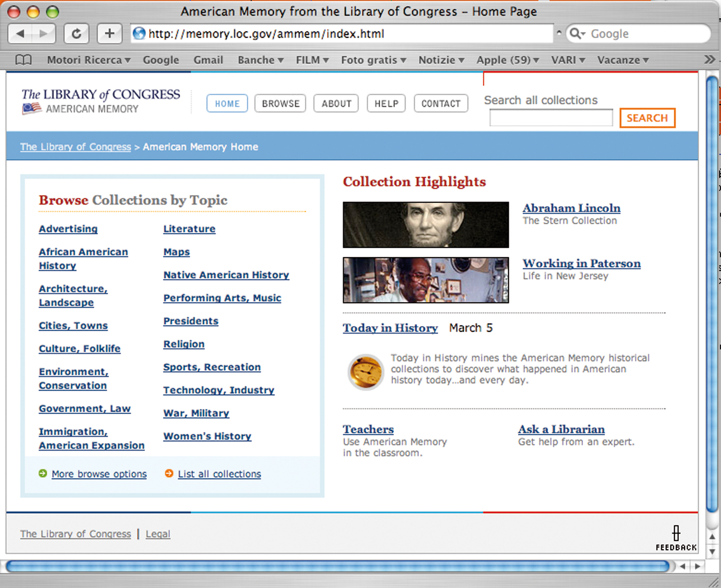Screen dimensions: 721x588
Task: Open the HELP navigation tab
Action: (386, 103)
